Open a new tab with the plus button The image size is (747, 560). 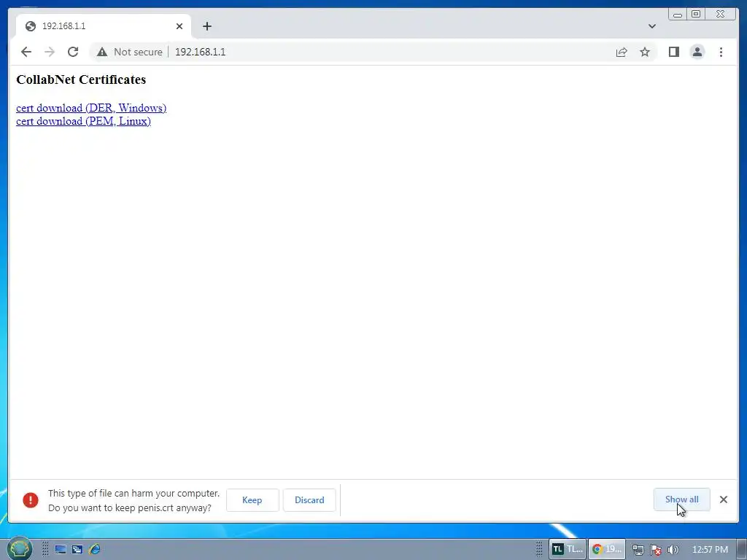coord(206,26)
